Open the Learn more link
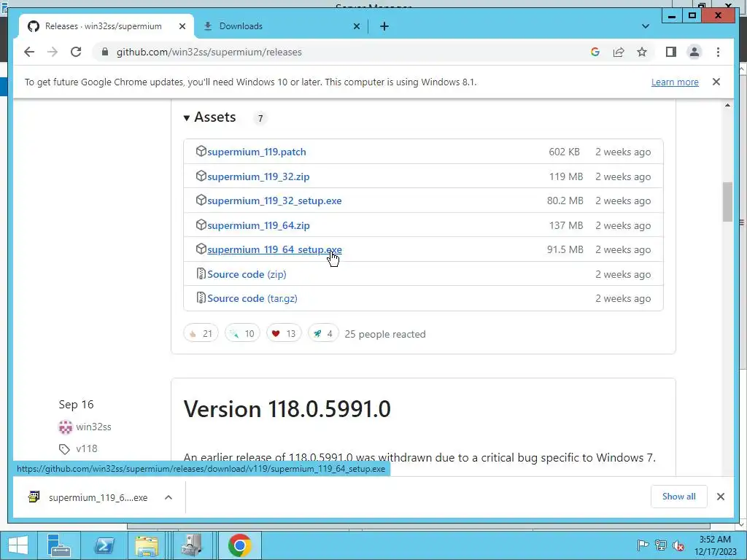 [x=675, y=82]
